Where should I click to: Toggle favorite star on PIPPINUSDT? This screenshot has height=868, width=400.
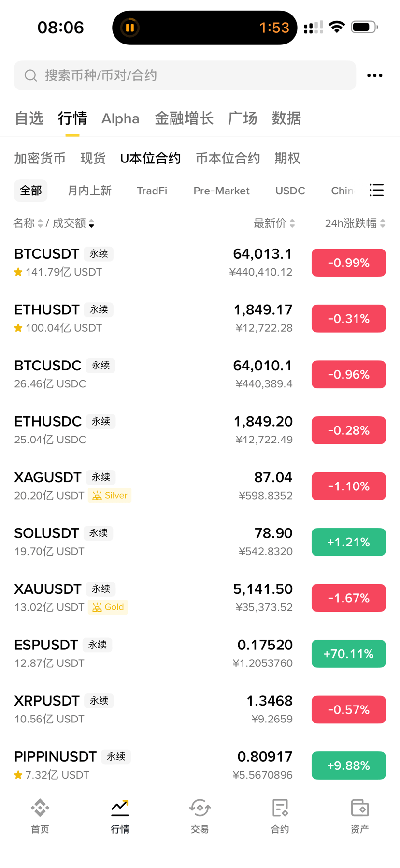(x=18, y=775)
